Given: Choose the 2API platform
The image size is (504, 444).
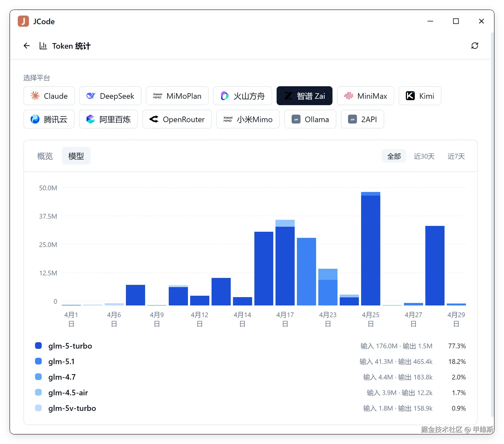Looking at the screenshot, I should (362, 119).
